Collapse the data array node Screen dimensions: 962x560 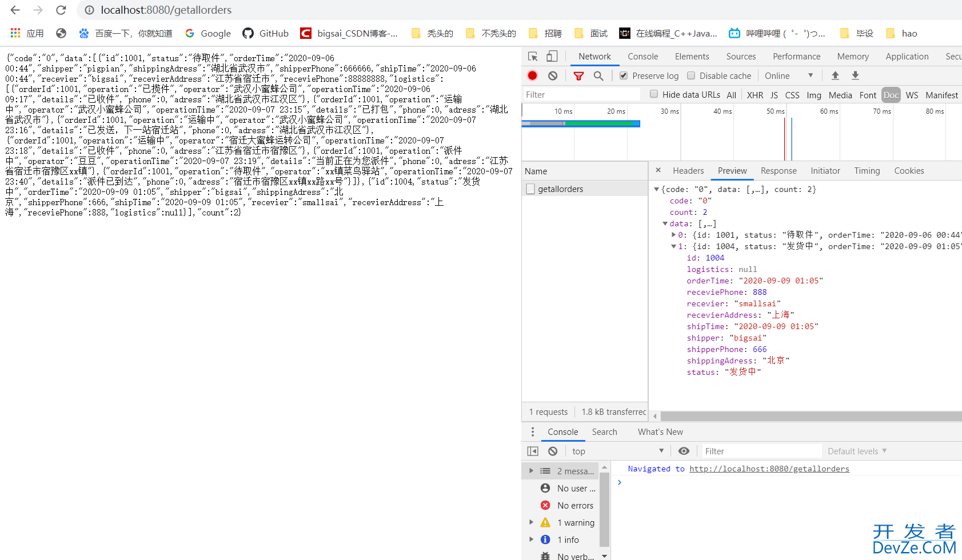pos(665,223)
